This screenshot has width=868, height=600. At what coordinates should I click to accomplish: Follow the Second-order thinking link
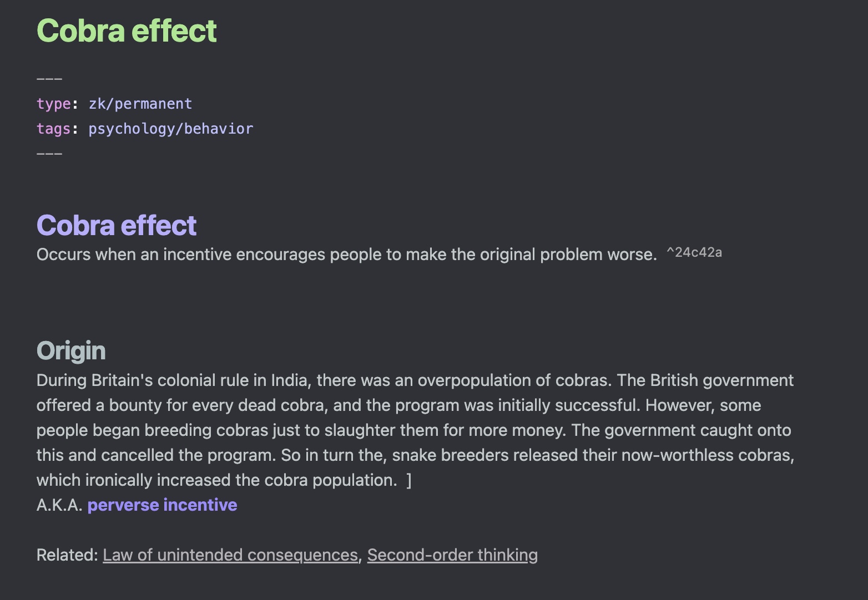(452, 555)
